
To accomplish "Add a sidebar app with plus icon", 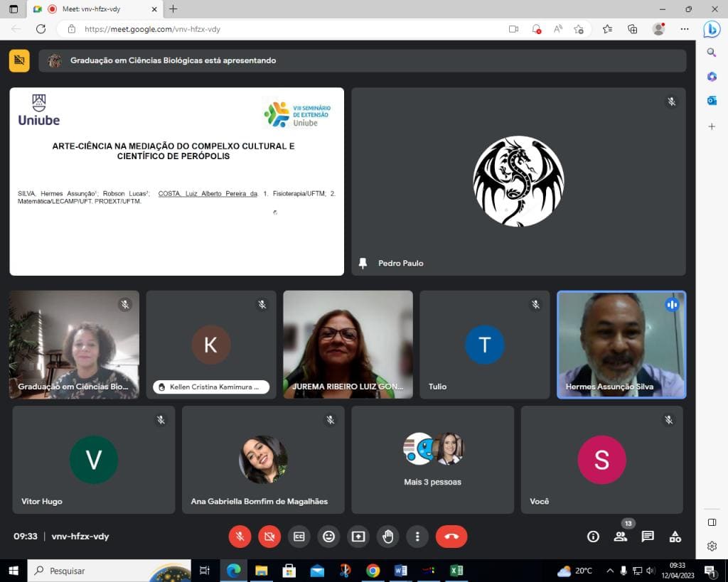I will coord(711,126).
